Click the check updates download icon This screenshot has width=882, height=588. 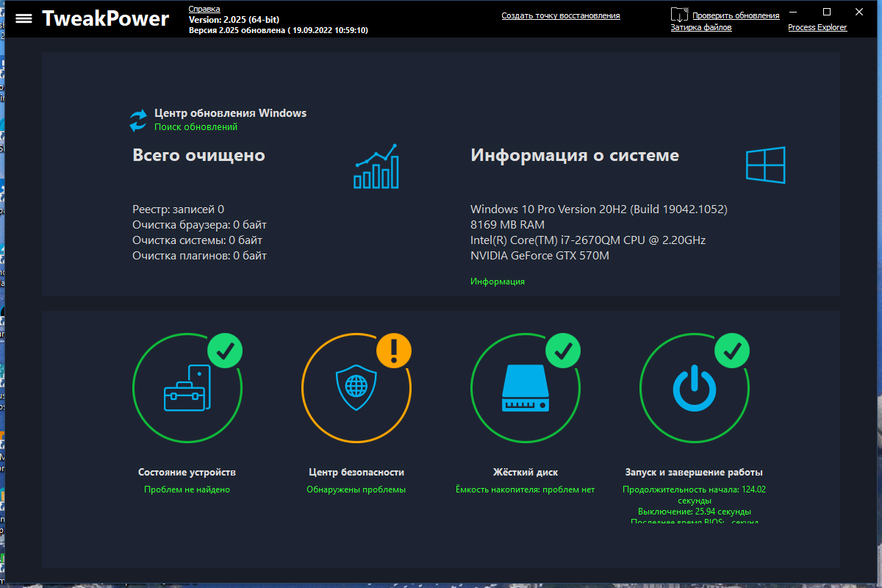pyautogui.click(x=680, y=15)
